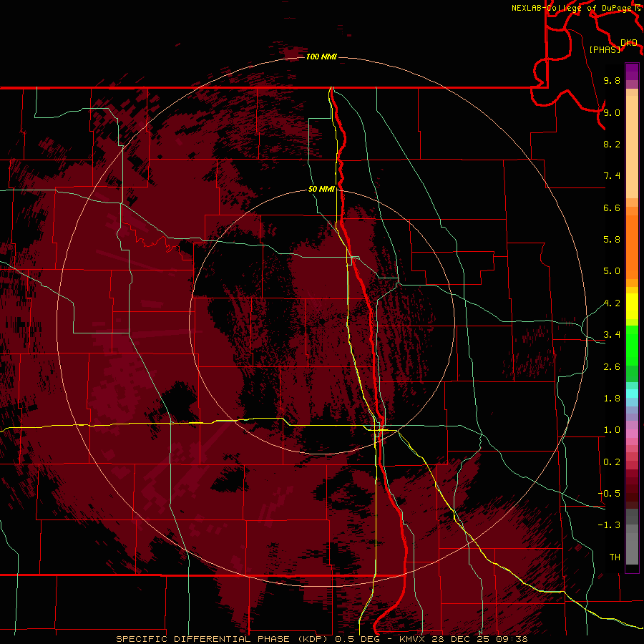Click the 8.2 color scale value
The width and height of the screenshot is (644, 644).
pyautogui.click(x=612, y=144)
